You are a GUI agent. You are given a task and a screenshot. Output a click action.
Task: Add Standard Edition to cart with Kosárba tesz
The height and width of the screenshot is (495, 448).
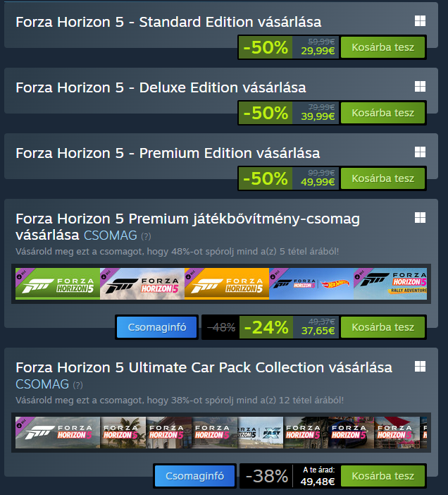(382, 47)
